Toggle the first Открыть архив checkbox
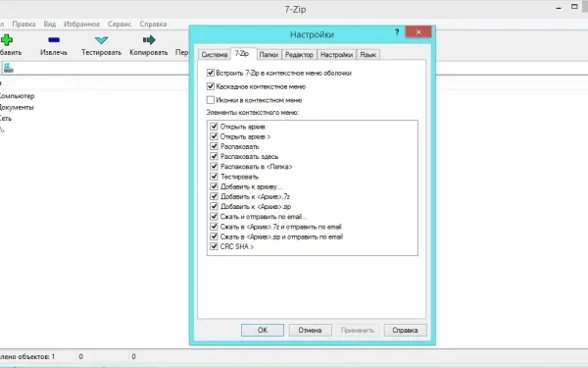Image resolution: width=588 pixels, height=368 pixels. 214,127
